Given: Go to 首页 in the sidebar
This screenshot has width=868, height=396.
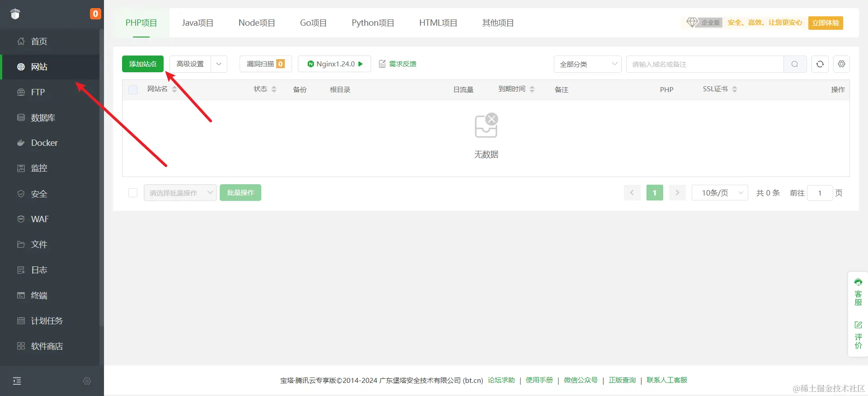Looking at the screenshot, I should coord(50,42).
